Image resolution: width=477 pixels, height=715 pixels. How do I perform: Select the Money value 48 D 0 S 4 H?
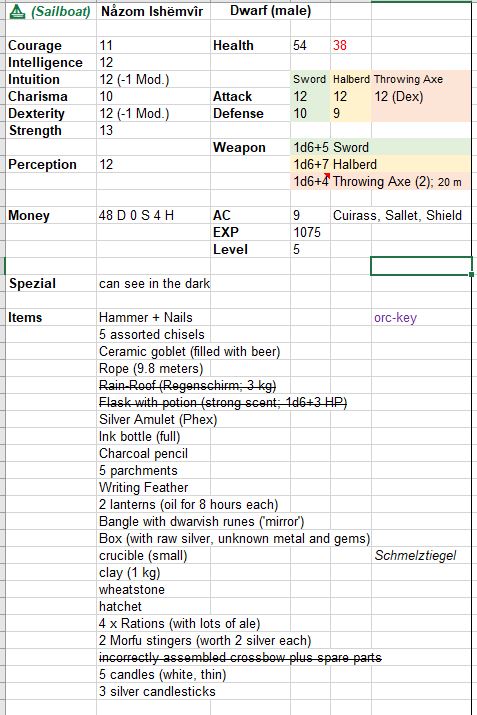coord(136,215)
